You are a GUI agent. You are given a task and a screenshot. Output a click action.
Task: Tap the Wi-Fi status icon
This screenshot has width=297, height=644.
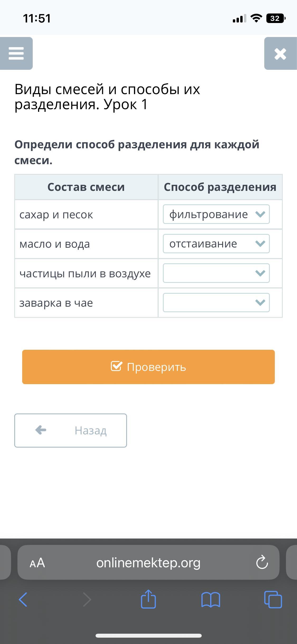pyautogui.click(x=256, y=18)
